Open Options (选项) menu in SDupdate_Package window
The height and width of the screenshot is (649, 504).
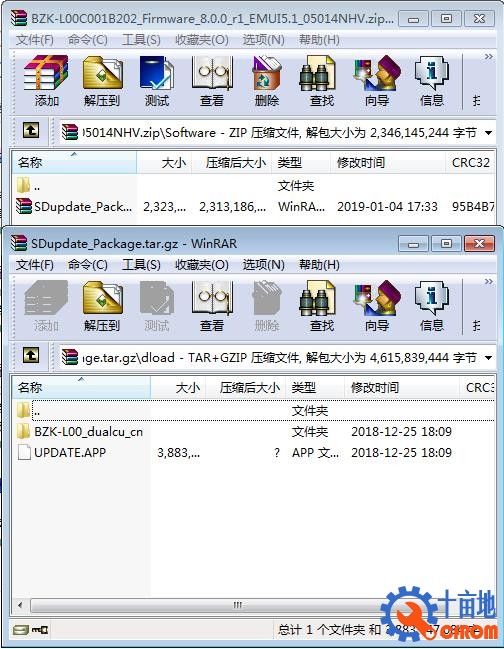pos(264,265)
